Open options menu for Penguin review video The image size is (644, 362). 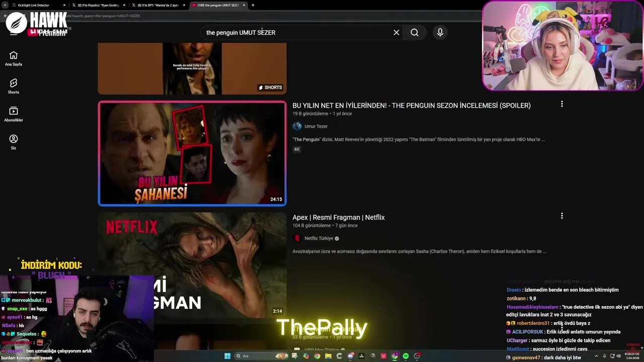click(x=562, y=104)
